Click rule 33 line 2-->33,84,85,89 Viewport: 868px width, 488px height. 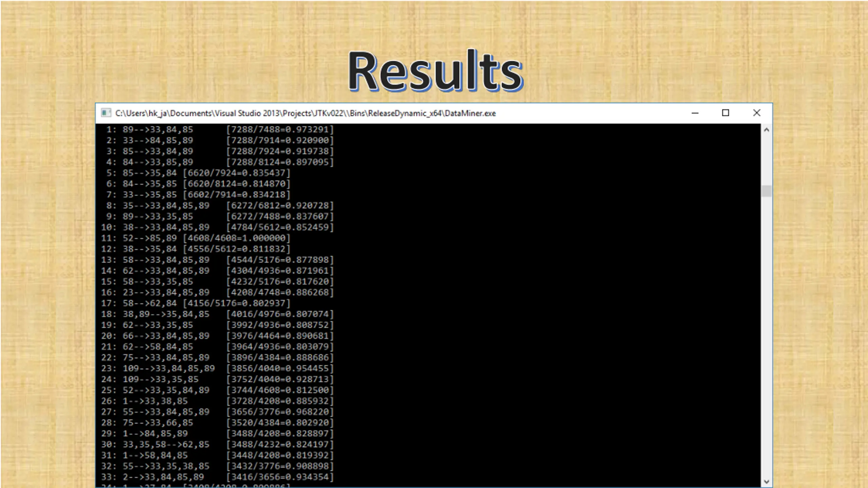[163, 477]
